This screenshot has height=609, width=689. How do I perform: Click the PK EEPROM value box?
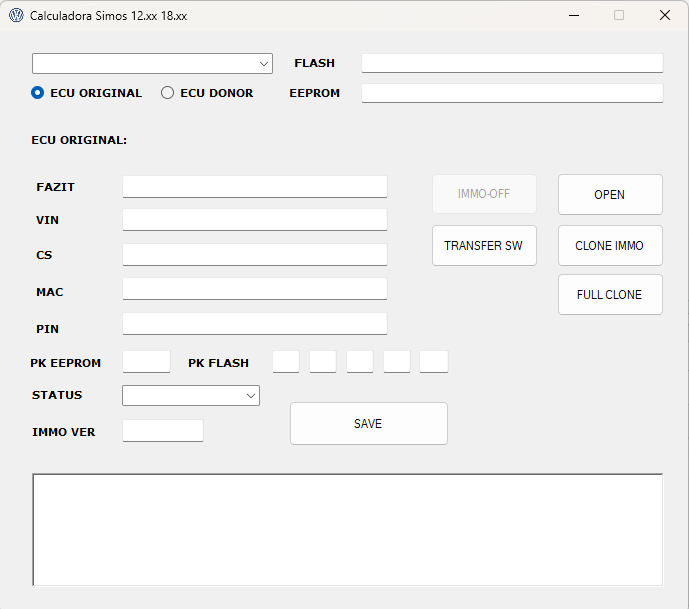146,362
